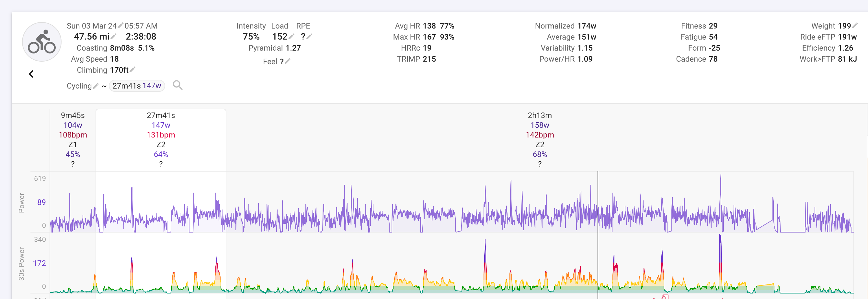Edit the Cycling activity name pencil
The image size is (868, 299).
(x=96, y=86)
